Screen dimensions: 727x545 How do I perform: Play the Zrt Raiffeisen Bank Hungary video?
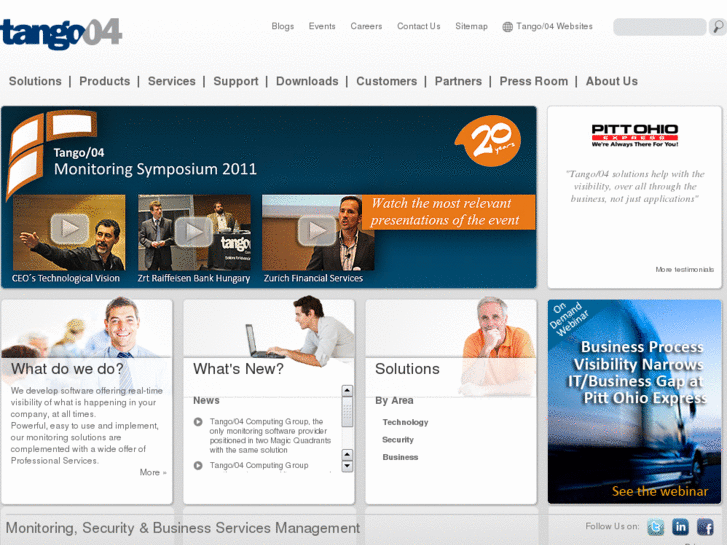193,231
